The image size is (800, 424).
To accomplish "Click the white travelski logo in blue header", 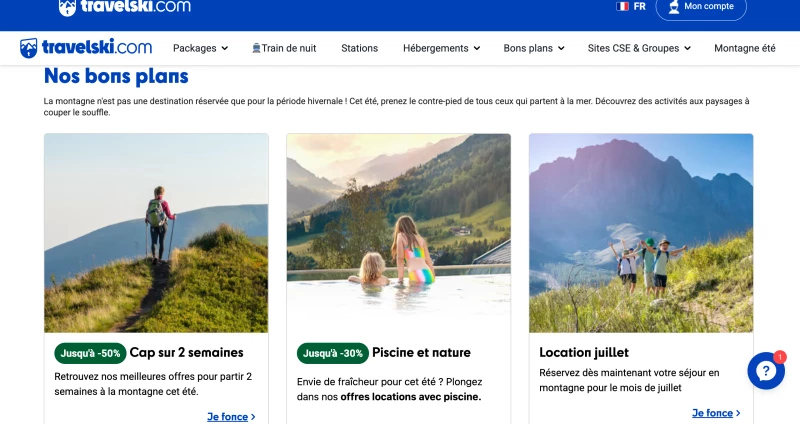I will coord(124,7).
